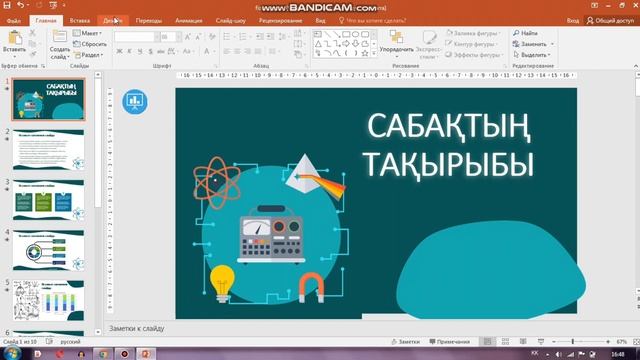Viewport: 640px width, 360px height.
Task: Click the zoom slider handle
Action: point(573,342)
